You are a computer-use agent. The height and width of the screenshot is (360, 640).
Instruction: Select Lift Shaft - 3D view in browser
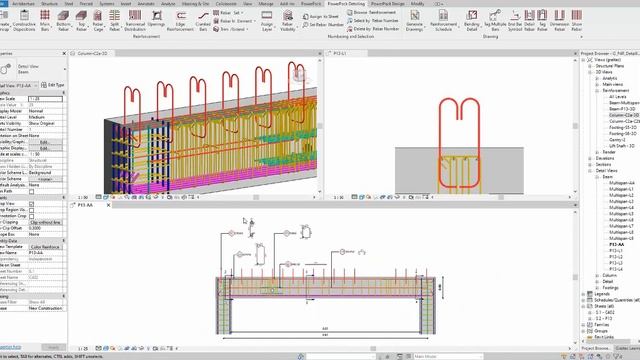(x=622, y=146)
